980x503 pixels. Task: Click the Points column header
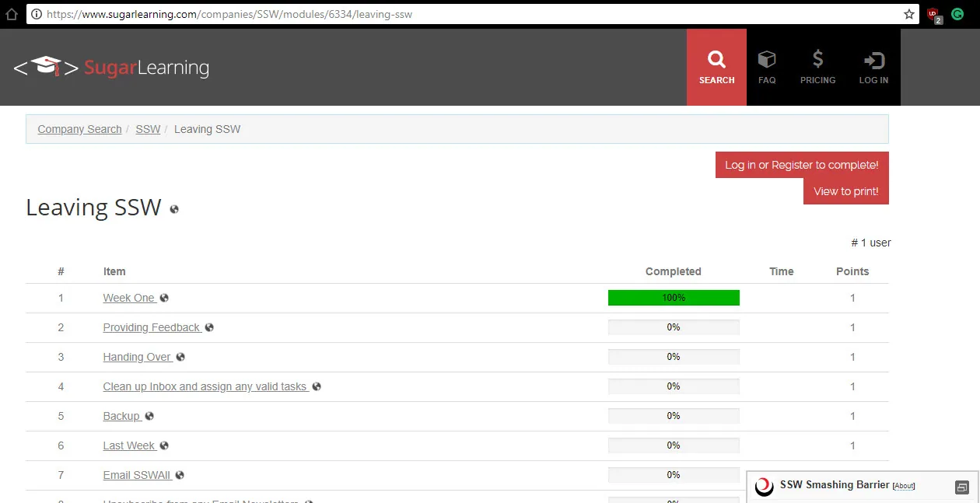852,271
